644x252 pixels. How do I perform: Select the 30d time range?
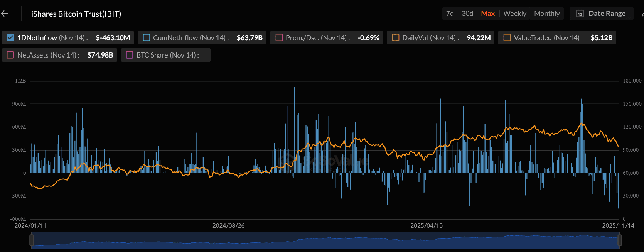[467, 14]
